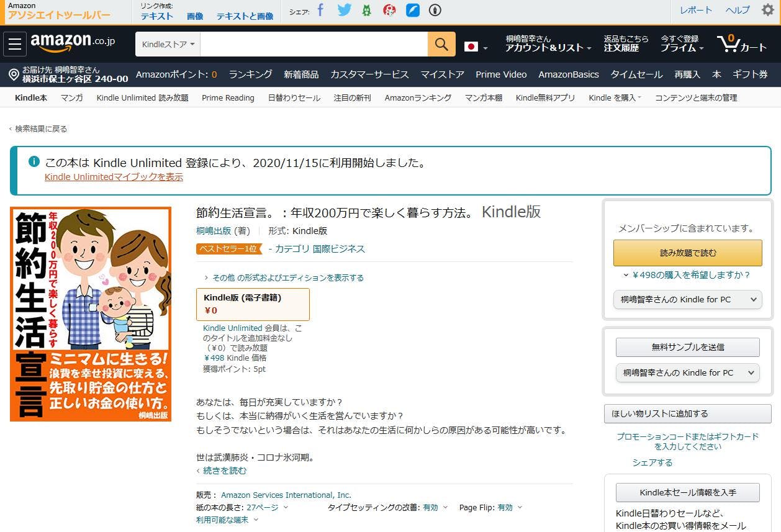This screenshot has width=781, height=532.
Task: Click the Amazon.co.jp logo
Action: (x=73, y=43)
